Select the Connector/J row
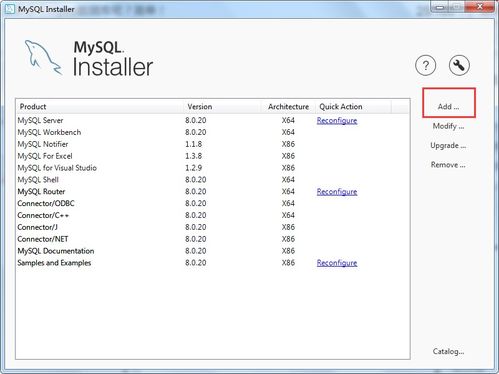Viewport: 499px width, 374px height. [x=212, y=227]
